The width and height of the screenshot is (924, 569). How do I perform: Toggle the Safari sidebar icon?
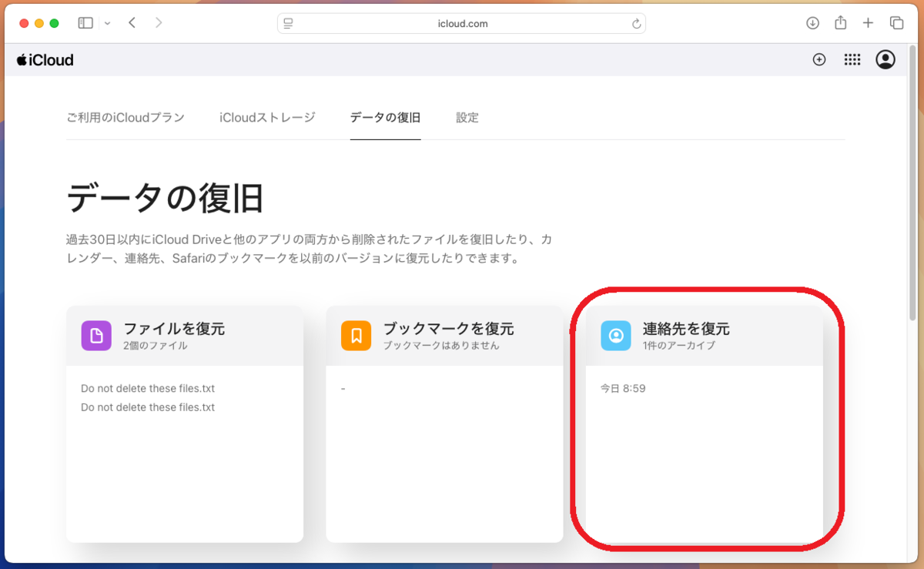click(85, 23)
